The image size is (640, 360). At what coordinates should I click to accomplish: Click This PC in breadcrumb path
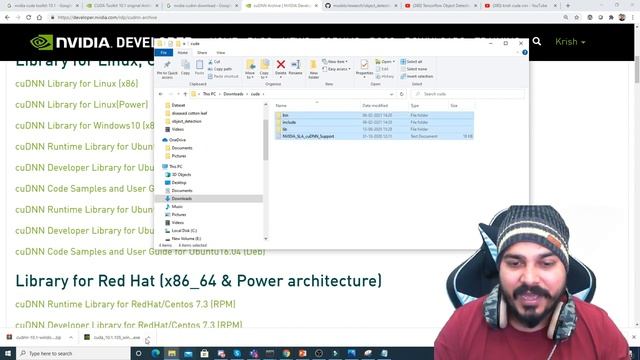209,94
